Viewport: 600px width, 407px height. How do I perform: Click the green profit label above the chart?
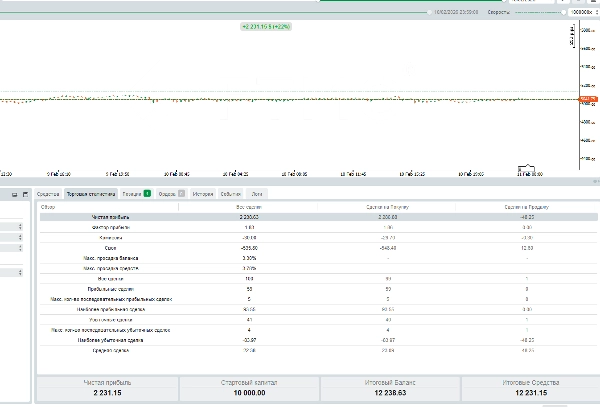(x=266, y=26)
